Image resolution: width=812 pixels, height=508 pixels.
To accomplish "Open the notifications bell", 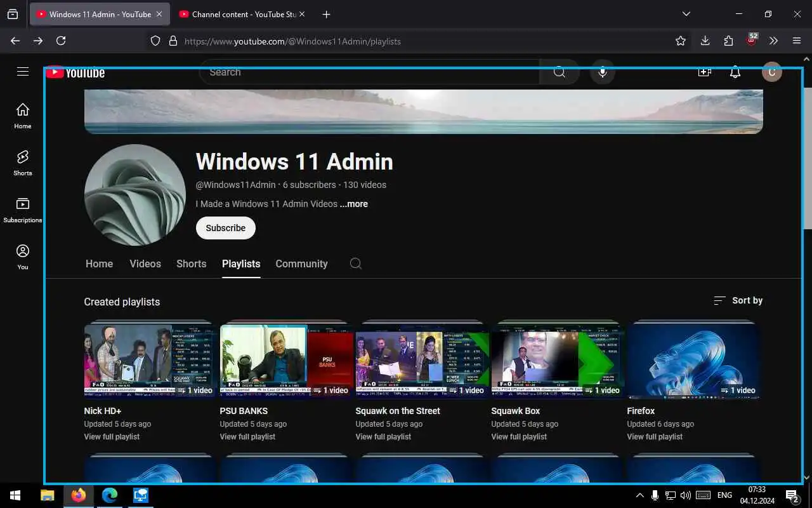I will (735, 72).
